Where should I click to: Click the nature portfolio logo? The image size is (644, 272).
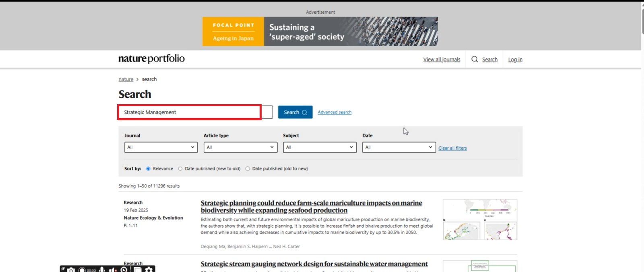[151, 59]
